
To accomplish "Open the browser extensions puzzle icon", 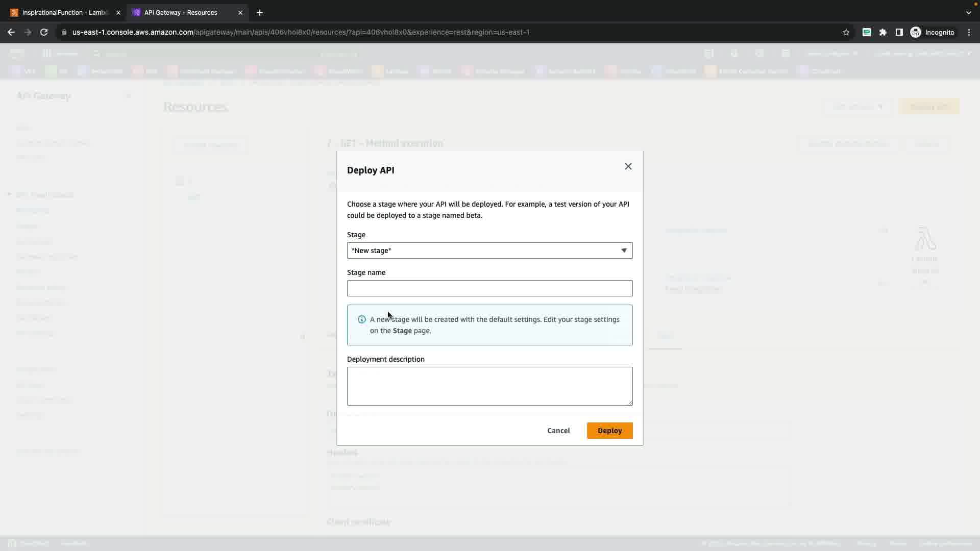I will pos(883,32).
